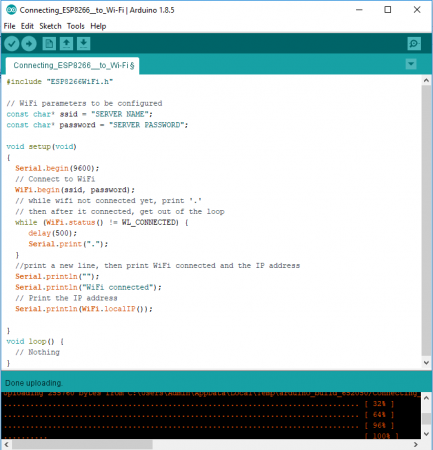Save sketch using the Save icon
The image size is (433, 450).
[x=84, y=44]
